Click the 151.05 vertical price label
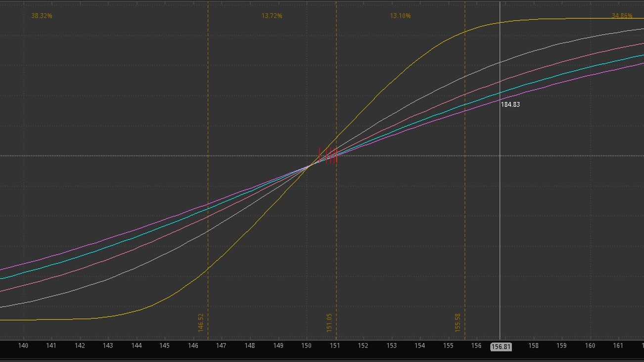Image resolution: width=644 pixels, height=362 pixels. 329,322
